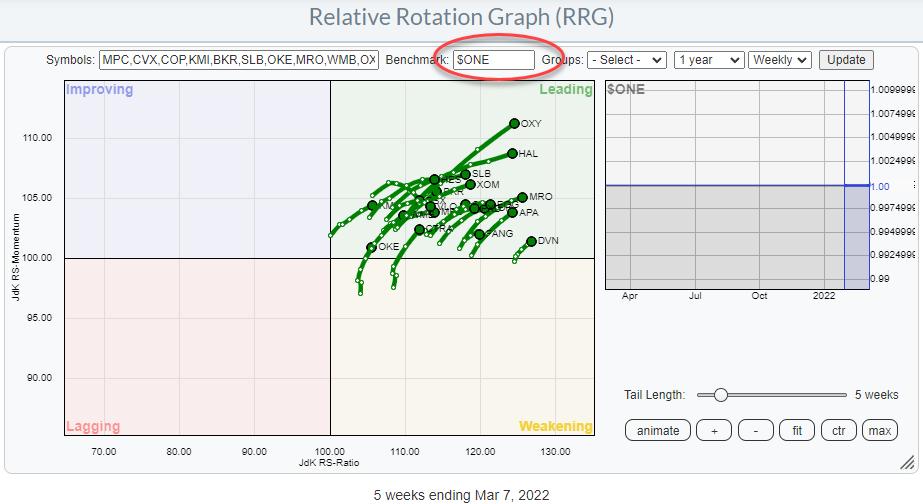Image resolution: width=923 pixels, height=504 pixels.
Task: Adjust the Tail Length slider handle
Action: [720, 395]
